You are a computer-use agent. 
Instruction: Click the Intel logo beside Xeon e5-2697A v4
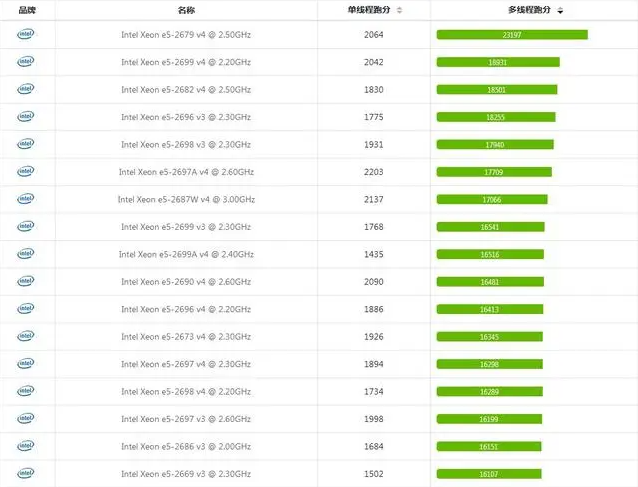(25, 172)
